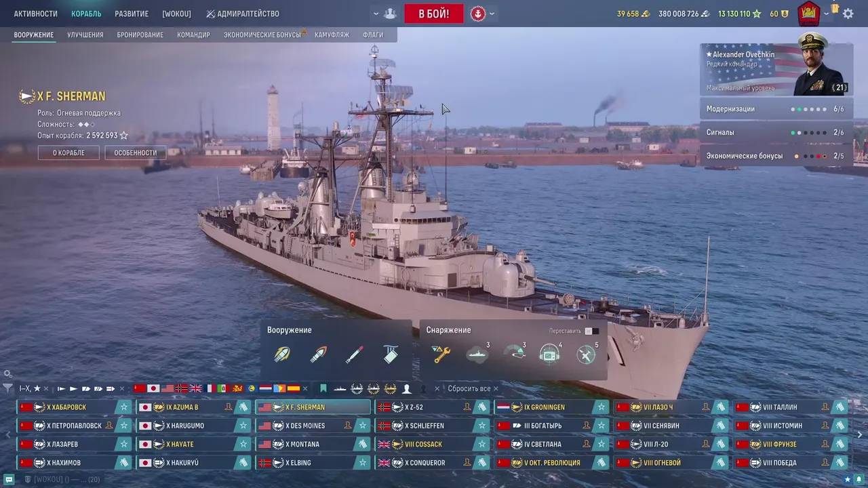Expand Сигналы summary row
Viewport: 868px width, 488px height.
776,133
